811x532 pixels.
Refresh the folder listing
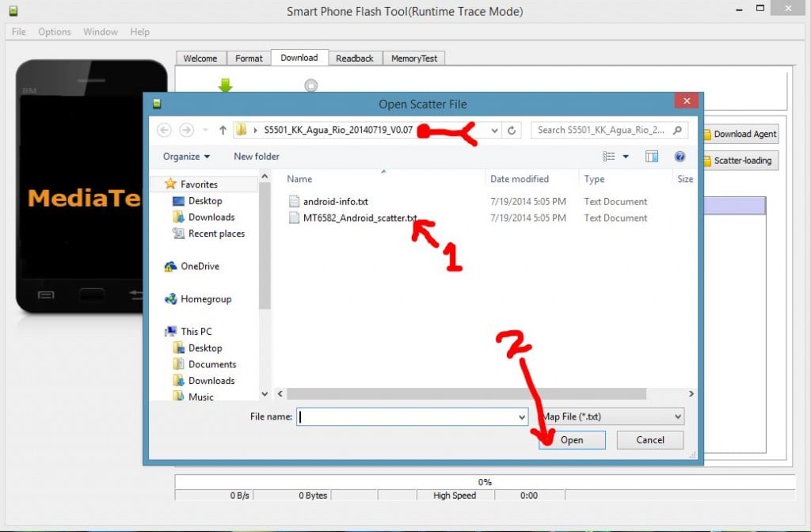point(512,131)
